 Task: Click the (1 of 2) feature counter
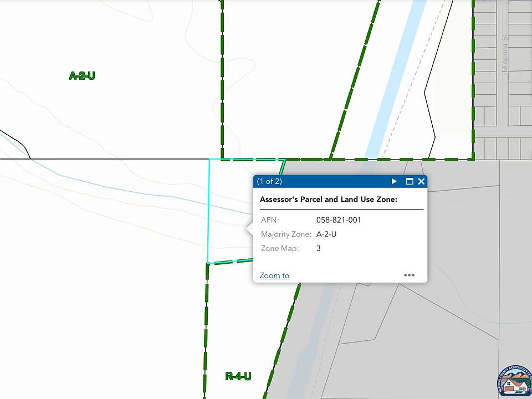click(x=269, y=181)
